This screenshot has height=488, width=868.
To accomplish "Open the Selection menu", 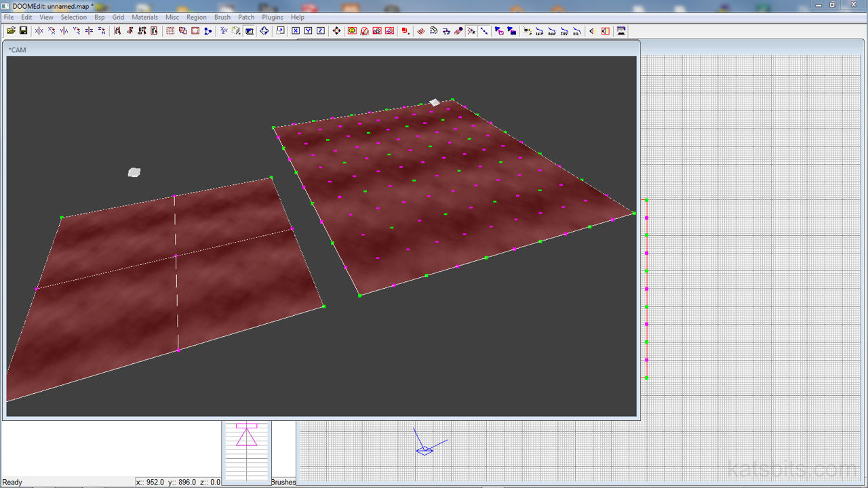I will [x=73, y=17].
